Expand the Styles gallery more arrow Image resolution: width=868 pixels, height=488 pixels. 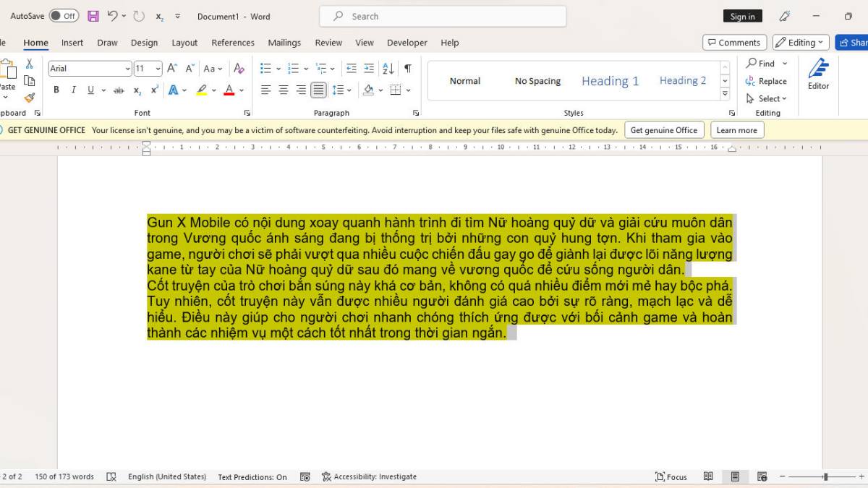[725, 94]
